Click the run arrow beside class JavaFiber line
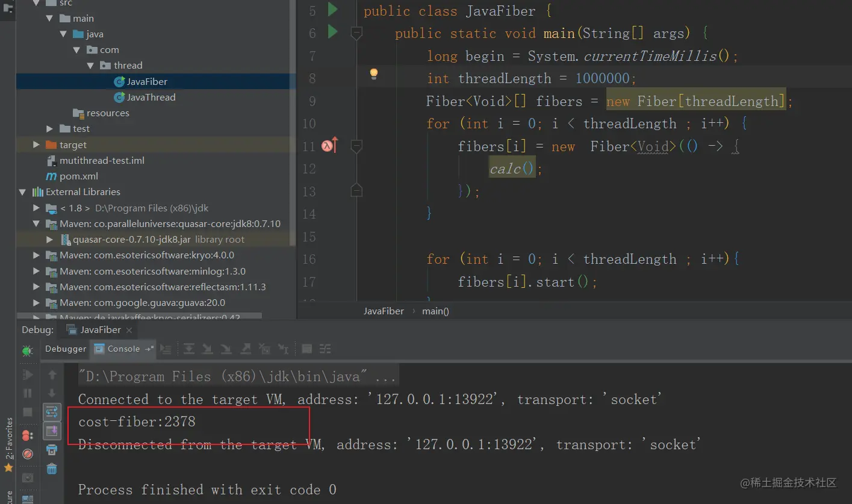 (332, 10)
